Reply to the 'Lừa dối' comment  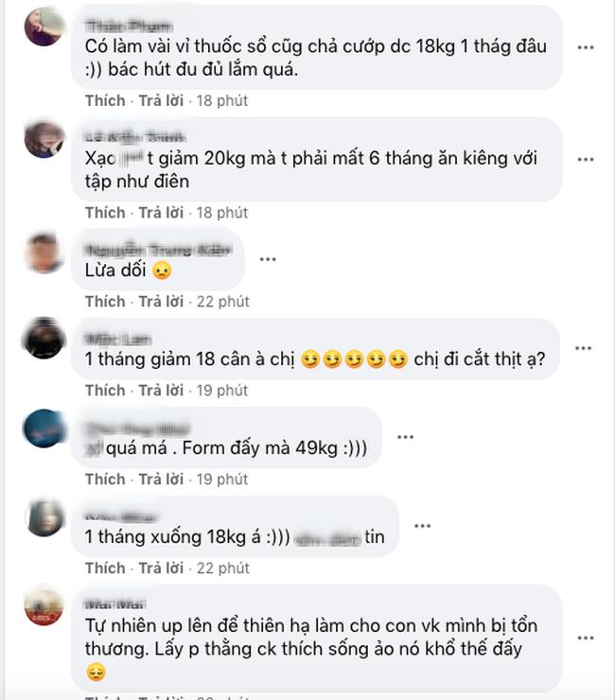click(161, 302)
